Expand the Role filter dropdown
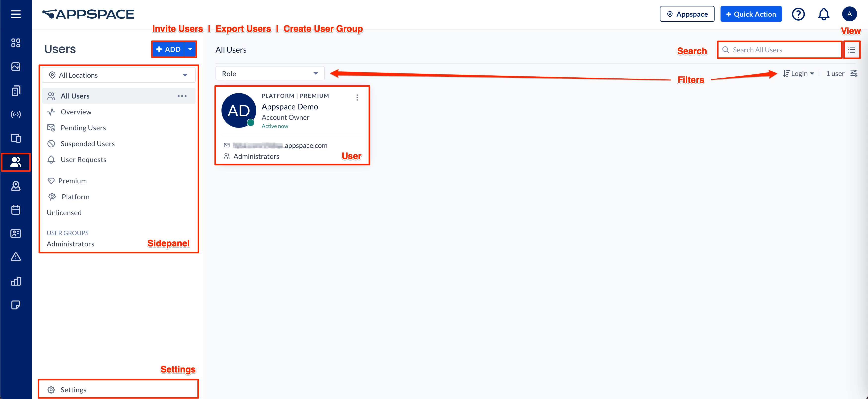Screen dimensions: 868x399 point(270,73)
